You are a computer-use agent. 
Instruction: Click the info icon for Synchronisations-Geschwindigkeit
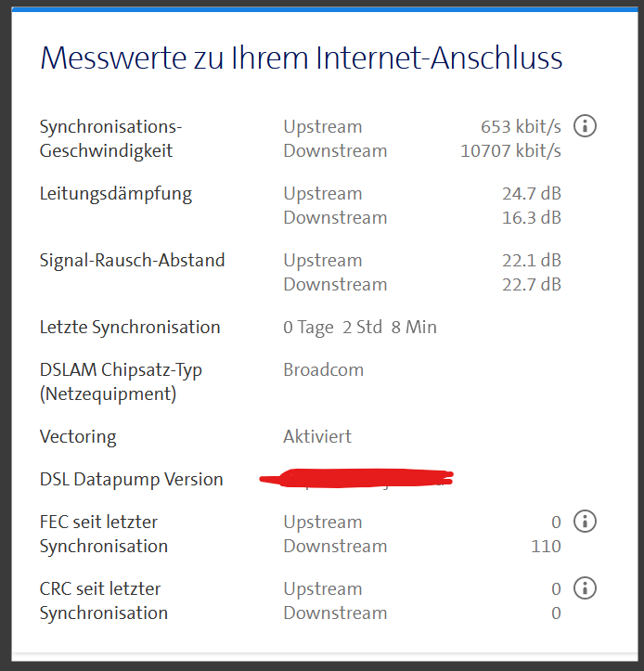[x=585, y=125]
